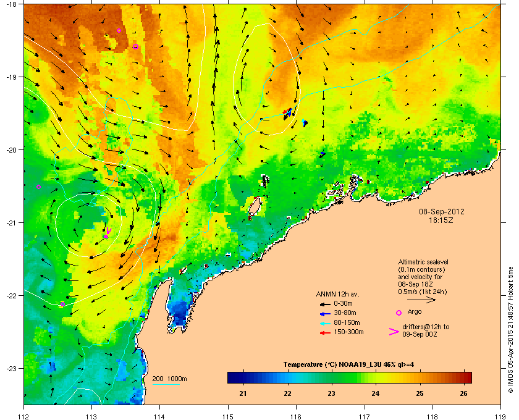Click colorbar tick label 21
The image size is (519, 420).
point(243,393)
